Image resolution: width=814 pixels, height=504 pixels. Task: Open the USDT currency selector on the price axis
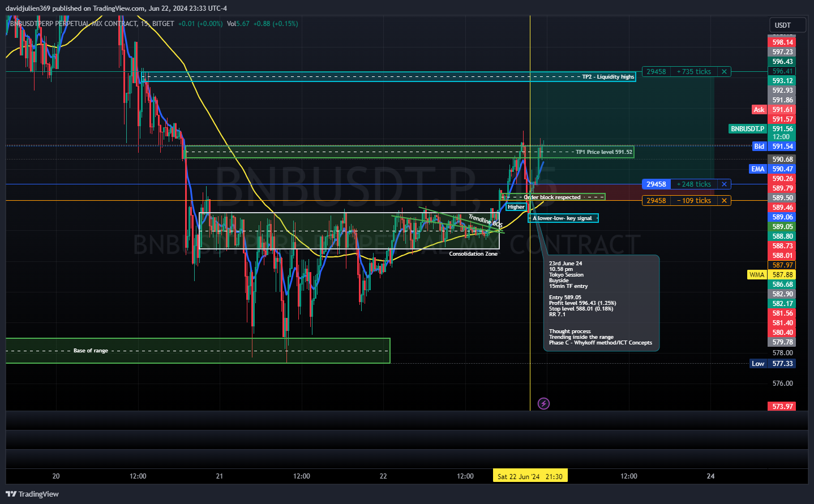[x=787, y=25]
